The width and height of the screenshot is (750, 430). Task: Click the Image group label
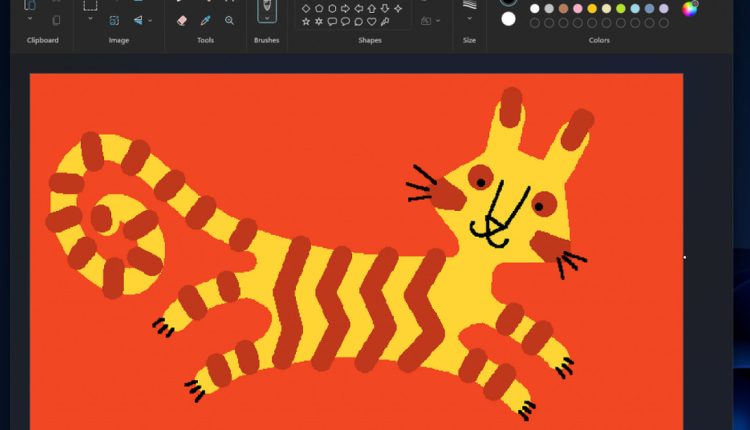pyautogui.click(x=119, y=40)
